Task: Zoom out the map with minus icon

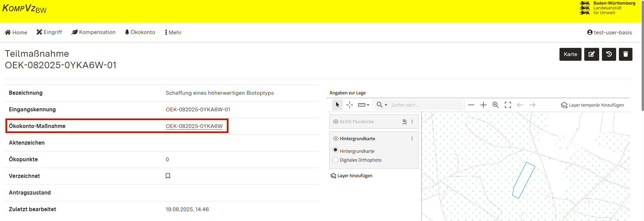Action: [x=471, y=105]
